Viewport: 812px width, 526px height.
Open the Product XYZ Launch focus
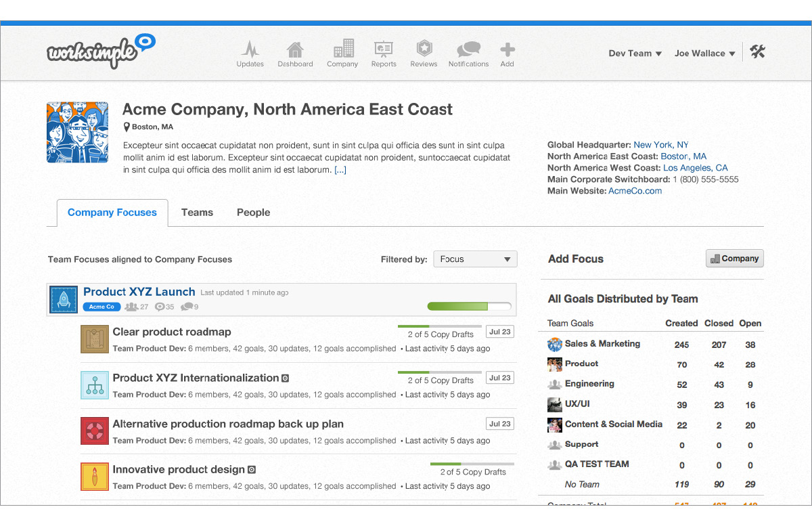(139, 292)
